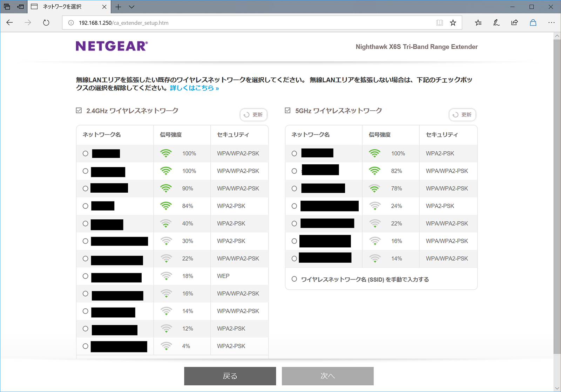Image resolution: width=561 pixels, height=392 pixels.
Task: Select the 5GHz network with 82% signal
Action: 294,171
